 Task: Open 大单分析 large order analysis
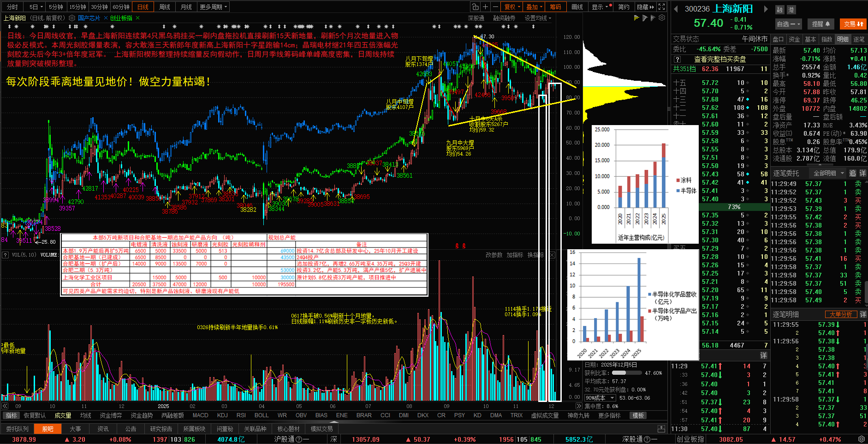(841, 314)
